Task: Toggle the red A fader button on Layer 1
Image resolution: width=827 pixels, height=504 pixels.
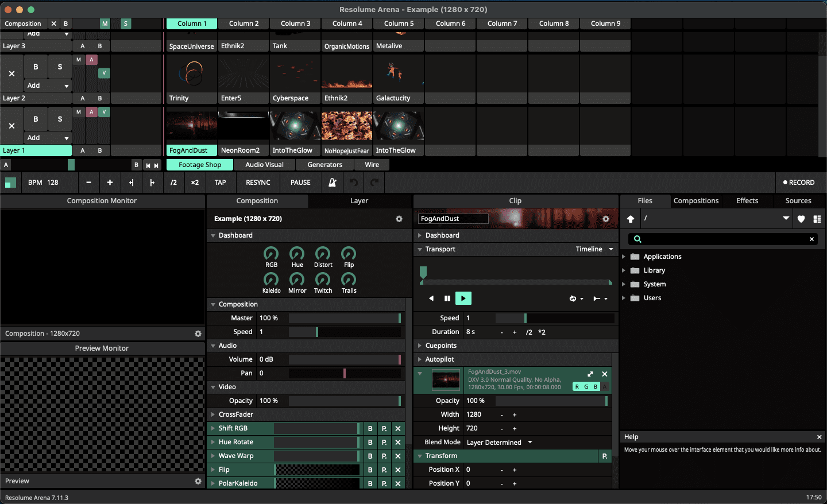Action: pyautogui.click(x=91, y=112)
